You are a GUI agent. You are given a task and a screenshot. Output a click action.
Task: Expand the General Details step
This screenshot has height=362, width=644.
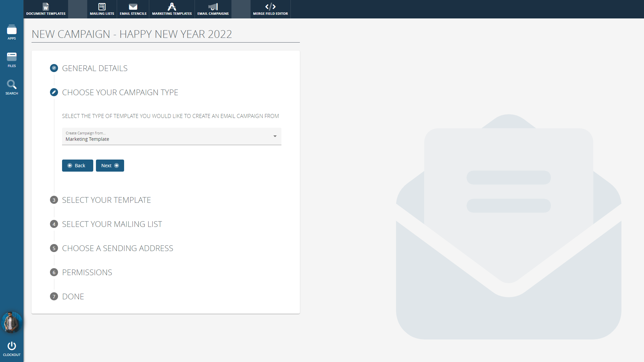point(95,68)
